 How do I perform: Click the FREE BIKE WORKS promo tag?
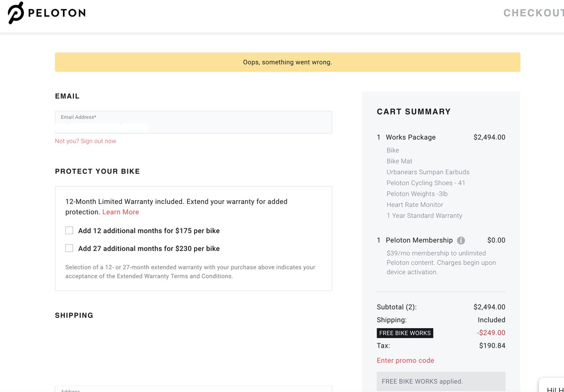[405, 333]
